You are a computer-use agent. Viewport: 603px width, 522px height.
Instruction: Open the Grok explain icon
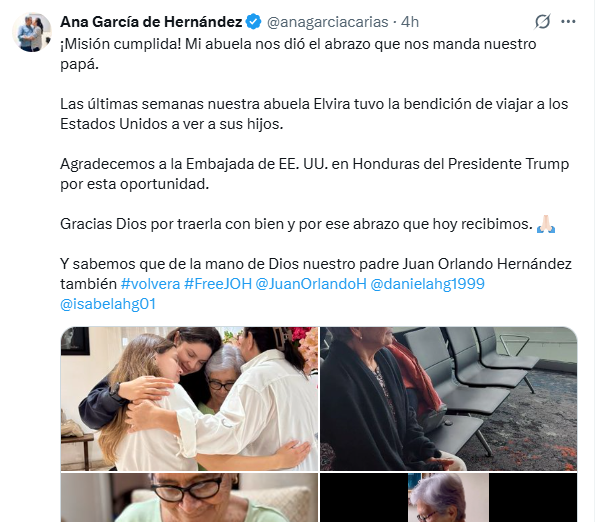coord(543,22)
